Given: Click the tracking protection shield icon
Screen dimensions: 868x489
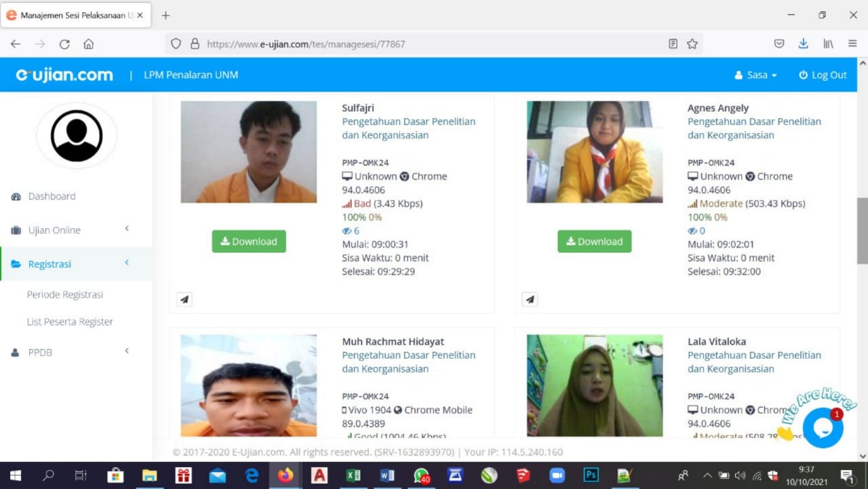Looking at the screenshot, I should point(176,44).
